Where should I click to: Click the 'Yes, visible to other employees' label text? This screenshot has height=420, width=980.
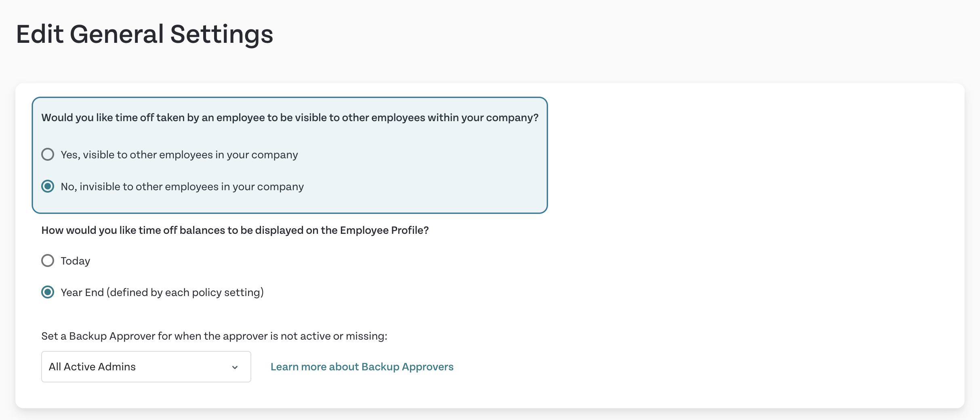[x=179, y=155]
